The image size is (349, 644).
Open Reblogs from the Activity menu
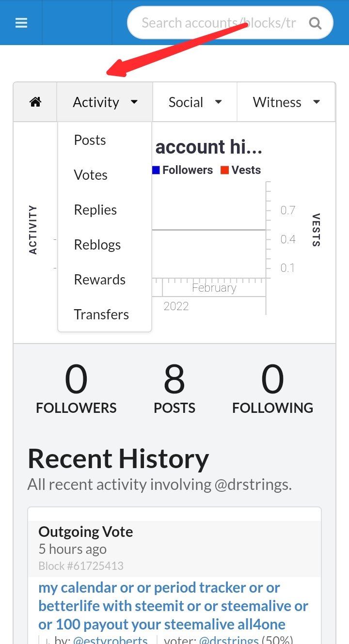coord(97,245)
